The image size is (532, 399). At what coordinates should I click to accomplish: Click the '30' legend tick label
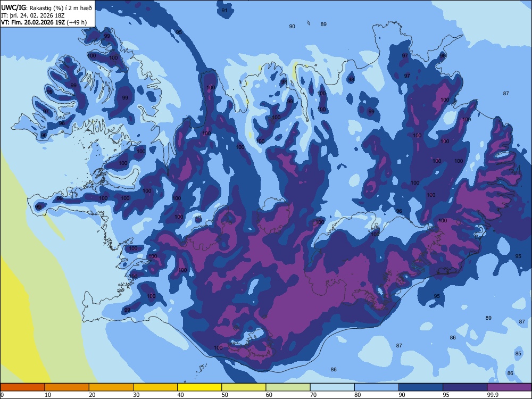coord(136,395)
